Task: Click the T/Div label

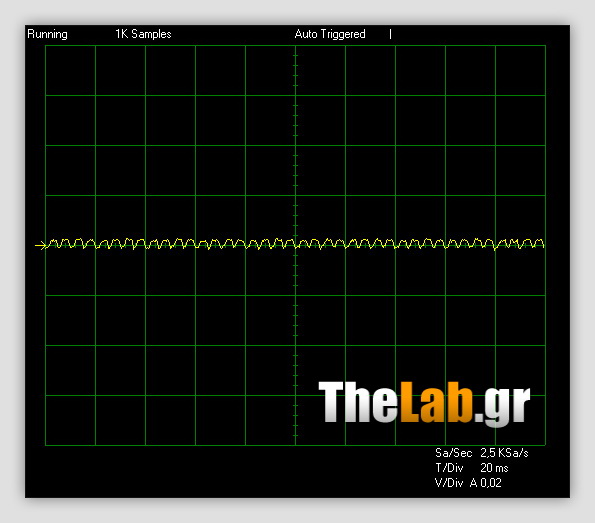Action: click(449, 468)
